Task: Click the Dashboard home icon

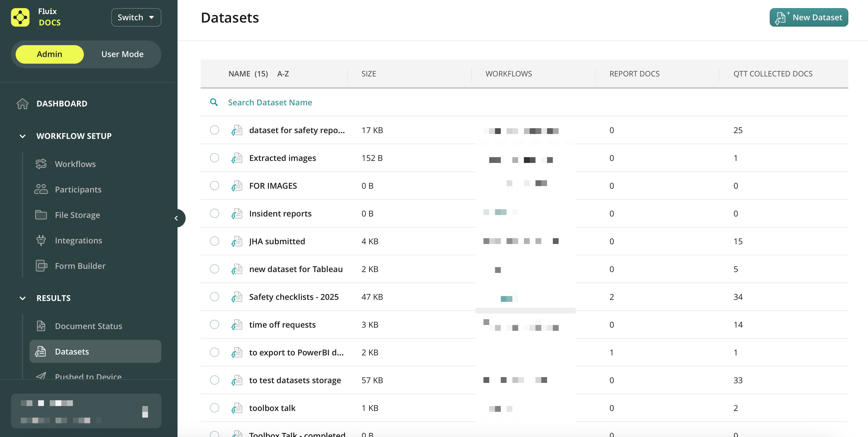Action: 23,104
